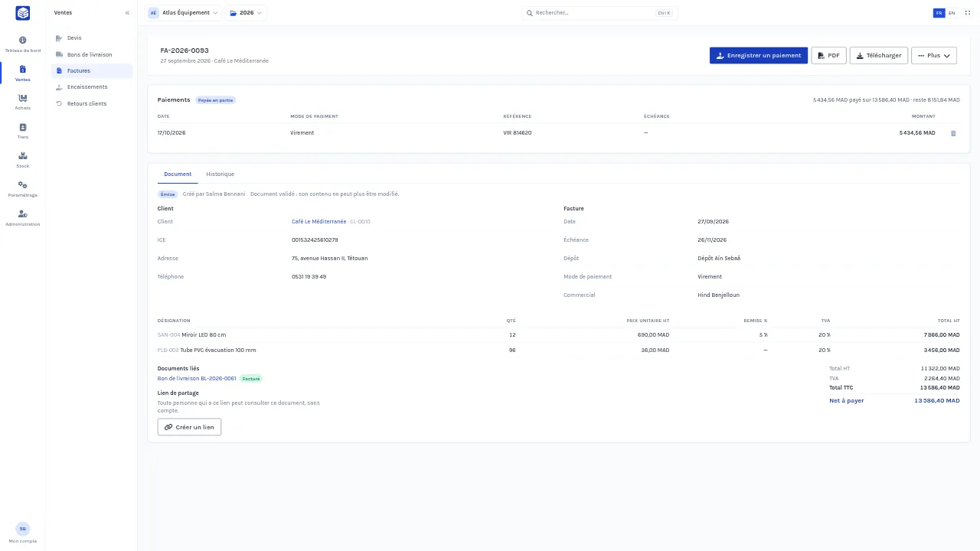This screenshot has height=551, width=980.
Task: Click Créer un lien button
Action: tap(189, 427)
